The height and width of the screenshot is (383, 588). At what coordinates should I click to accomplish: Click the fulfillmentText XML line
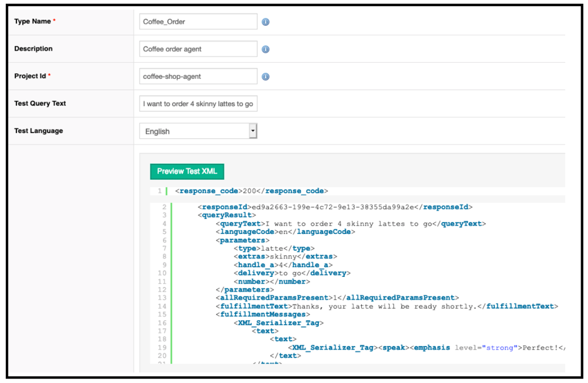click(387, 307)
